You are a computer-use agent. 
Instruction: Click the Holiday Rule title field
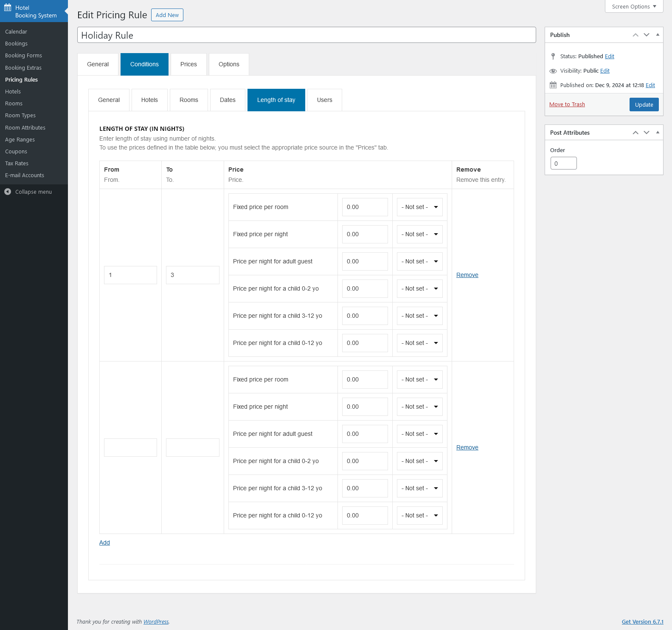306,35
